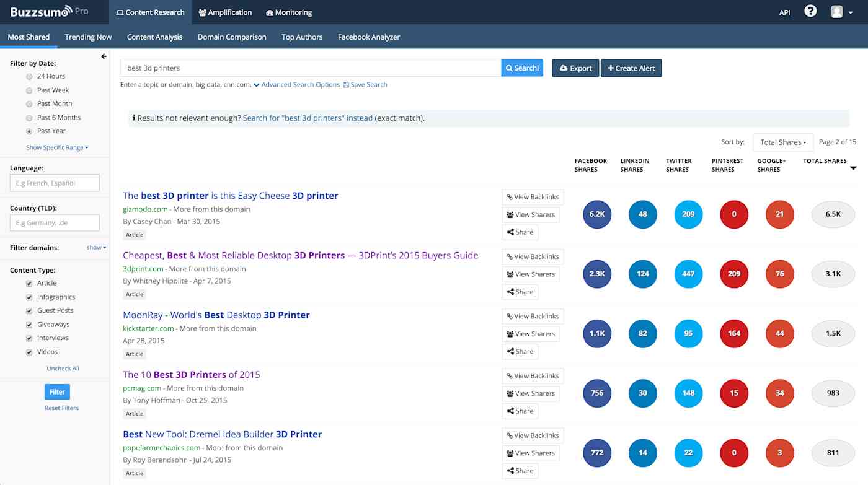Click the Export cloud icon button
The height and width of the screenshot is (485, 868).
[564, 68]
